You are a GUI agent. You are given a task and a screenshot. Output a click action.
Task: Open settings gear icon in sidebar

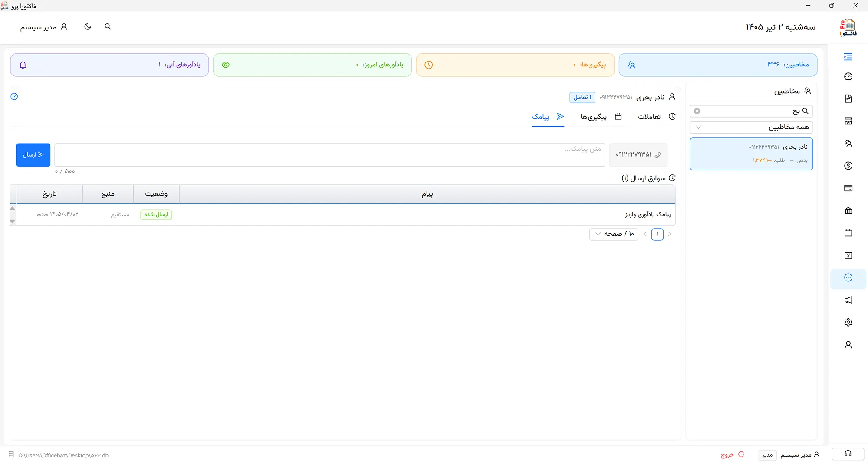(x=848, y=322)
